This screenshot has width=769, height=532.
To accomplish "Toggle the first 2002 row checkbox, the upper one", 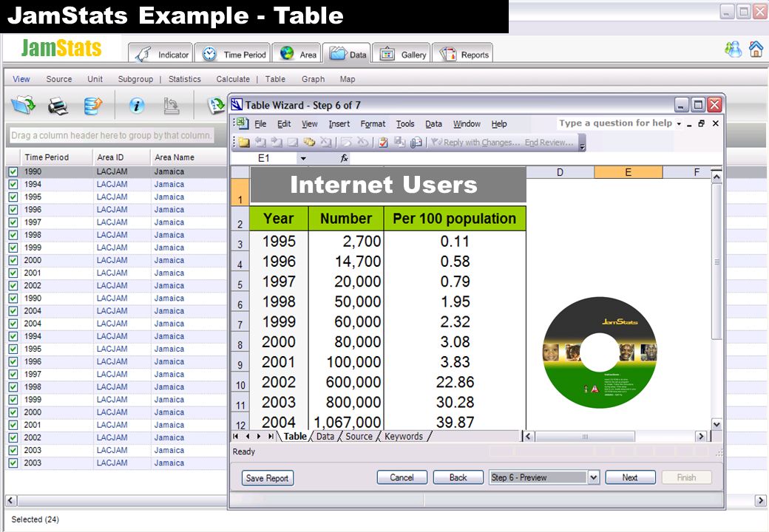I will (x=13, y=286).
